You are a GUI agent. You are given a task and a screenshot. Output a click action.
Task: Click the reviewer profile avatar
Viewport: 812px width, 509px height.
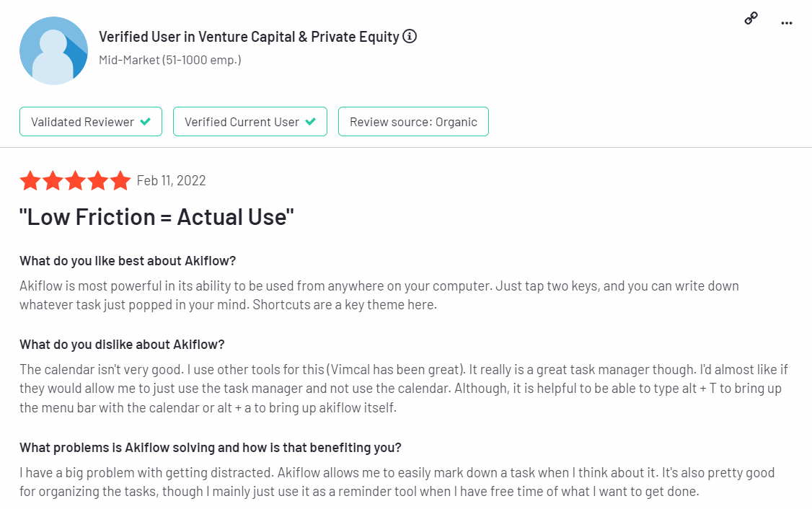[53, 49]
